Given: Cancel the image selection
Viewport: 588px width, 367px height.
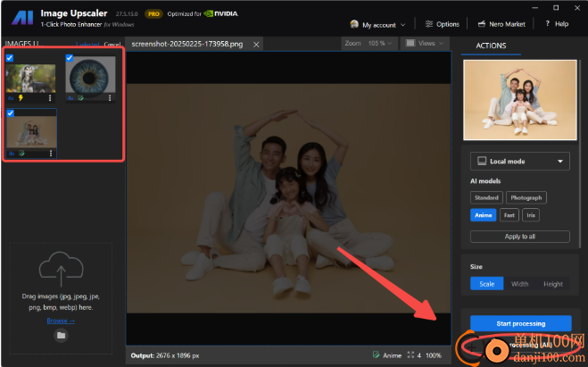Looking at the screenshot, I should pos(112,45).
